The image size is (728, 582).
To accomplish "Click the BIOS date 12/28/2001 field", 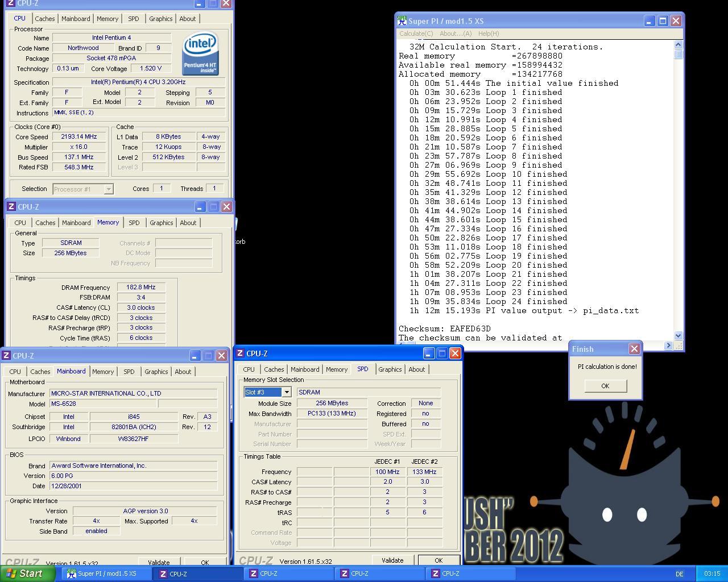I will 133,487.
